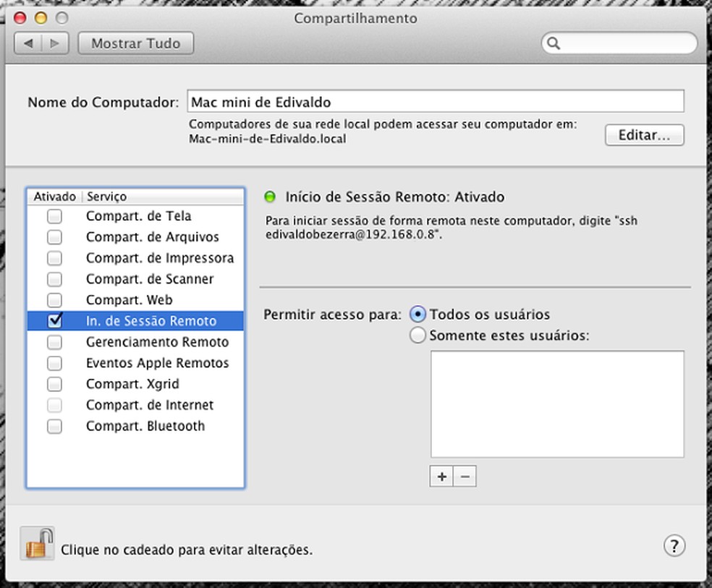Enable Compart. de Arquivos checkbox
The image size is (712, 588).
[x=54, y=237]
